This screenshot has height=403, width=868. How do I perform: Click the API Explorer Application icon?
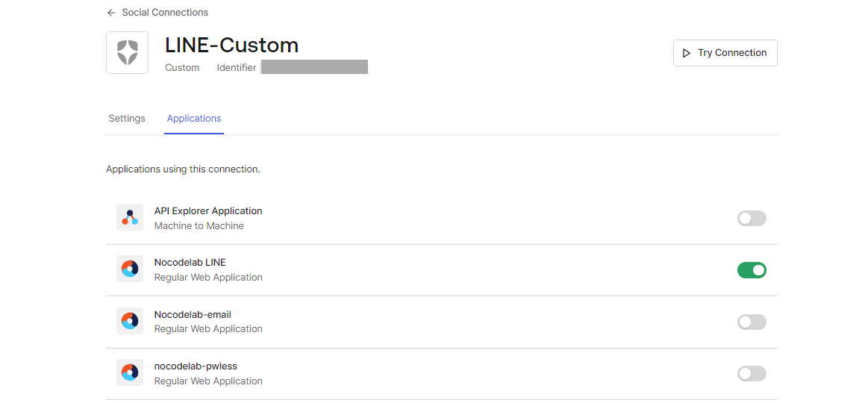click(x=130, y=217)
